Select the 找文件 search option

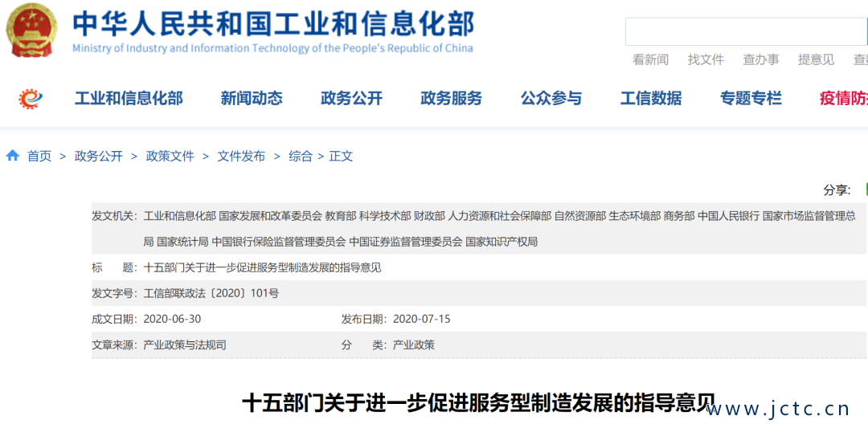point(706,59)
